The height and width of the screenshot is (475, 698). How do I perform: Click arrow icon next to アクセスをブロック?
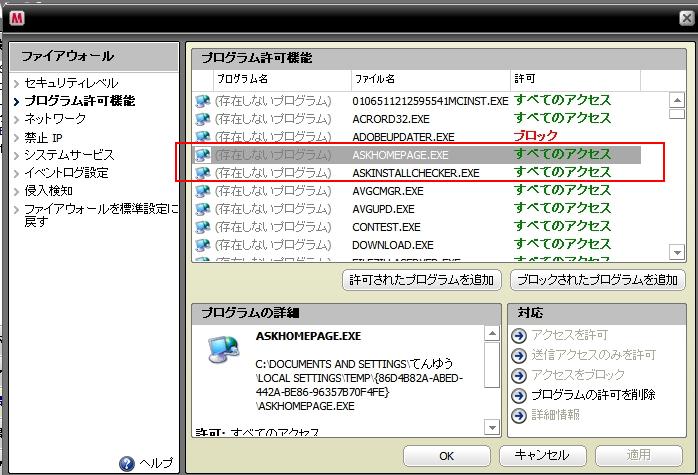coord(519,375)
